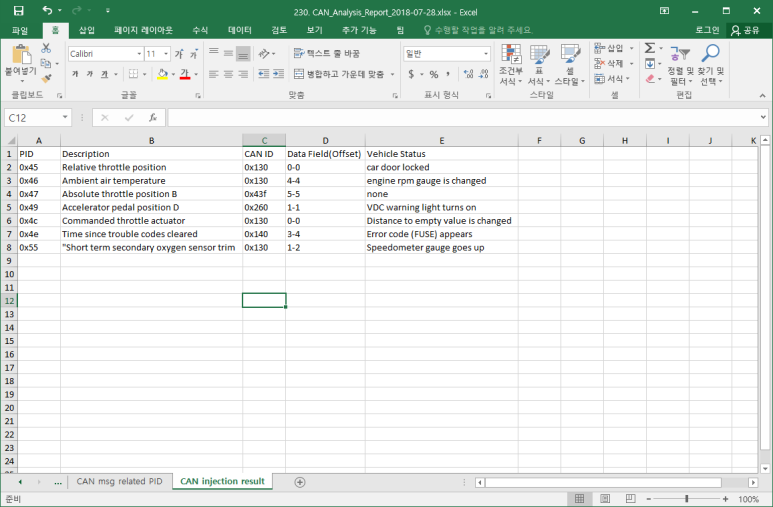Open merge and center dropdown arrow

[x=392, y=74]
